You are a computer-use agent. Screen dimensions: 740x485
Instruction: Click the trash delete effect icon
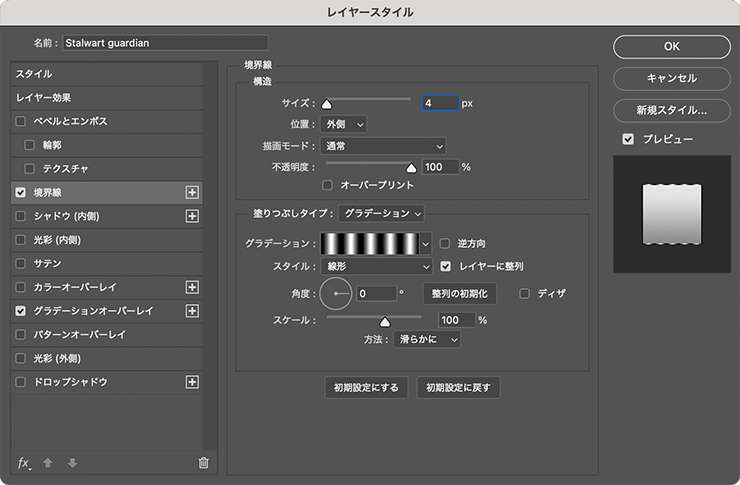[203, 462]
